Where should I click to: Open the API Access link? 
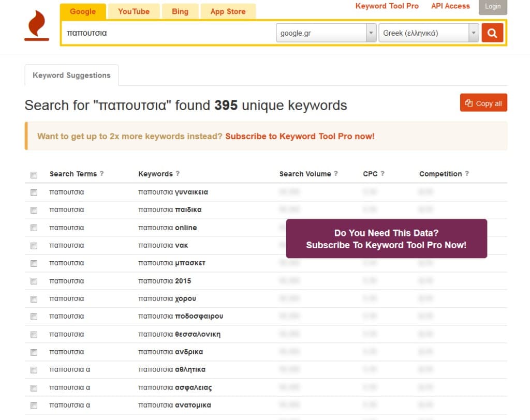point(450,6)
